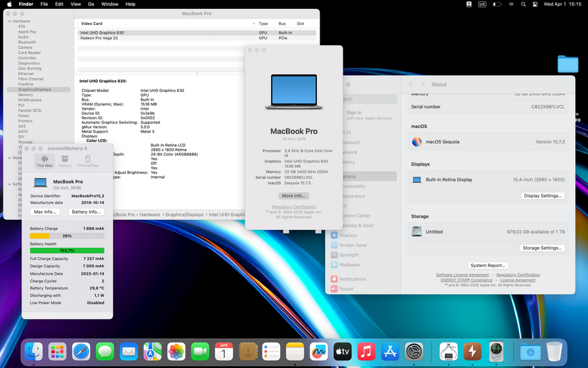Open the View menu

[x=76, y=4]
